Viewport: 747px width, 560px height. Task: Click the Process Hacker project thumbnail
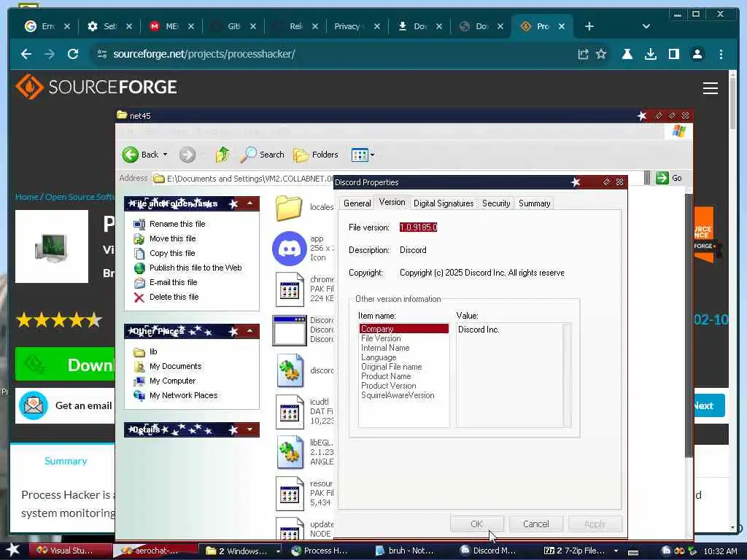(x=52, y=246)
